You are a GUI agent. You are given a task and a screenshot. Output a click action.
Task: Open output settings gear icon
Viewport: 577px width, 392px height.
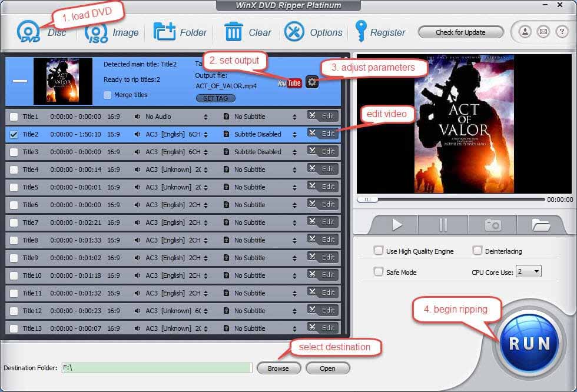(x=312, y=82)
